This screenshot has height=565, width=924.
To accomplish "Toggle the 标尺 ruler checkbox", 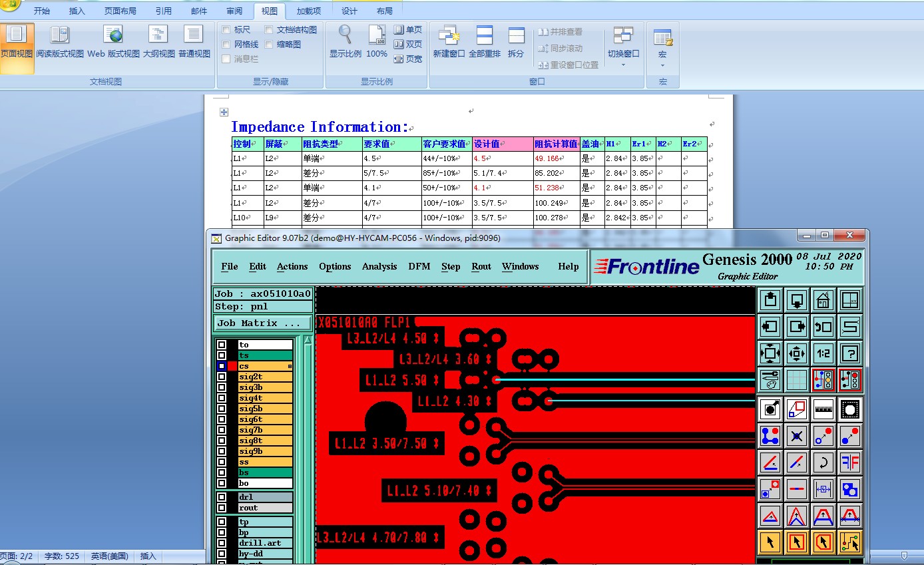I will 226,30.
